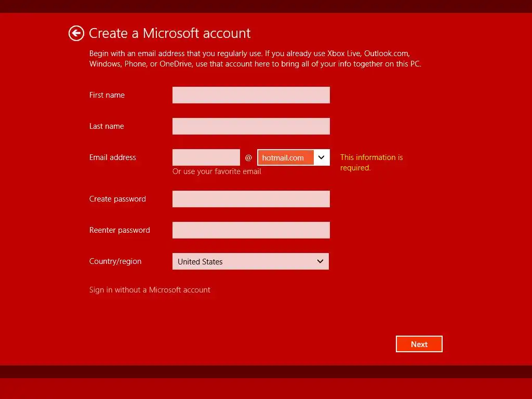This screenshot has height=399, width=532.
Task: Click 'Or use your favorite email' link
Action: tap(217, 171)
